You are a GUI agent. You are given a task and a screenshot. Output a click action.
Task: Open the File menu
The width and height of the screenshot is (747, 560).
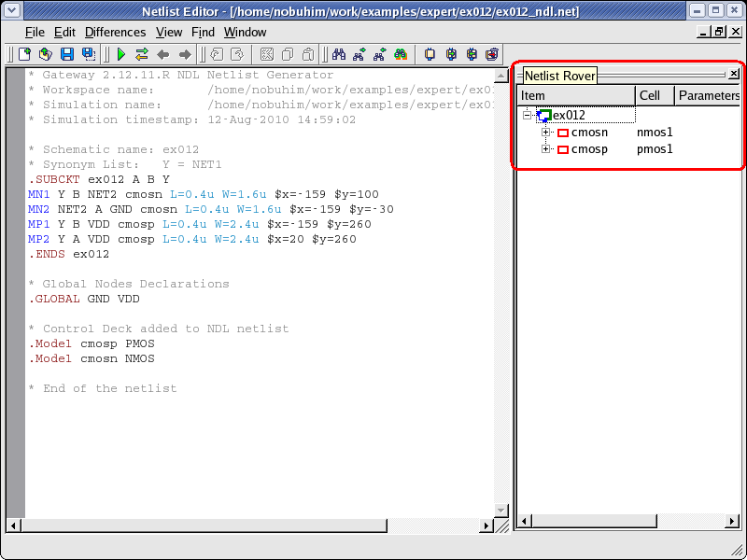click(x=35, y=32)
